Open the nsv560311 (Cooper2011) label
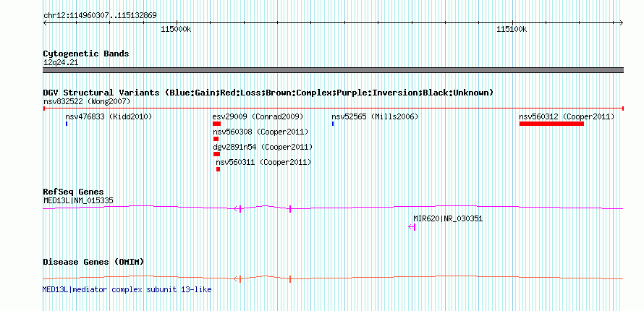The width and height of the screenshot is (644, 311). click(x=263, y=163)
